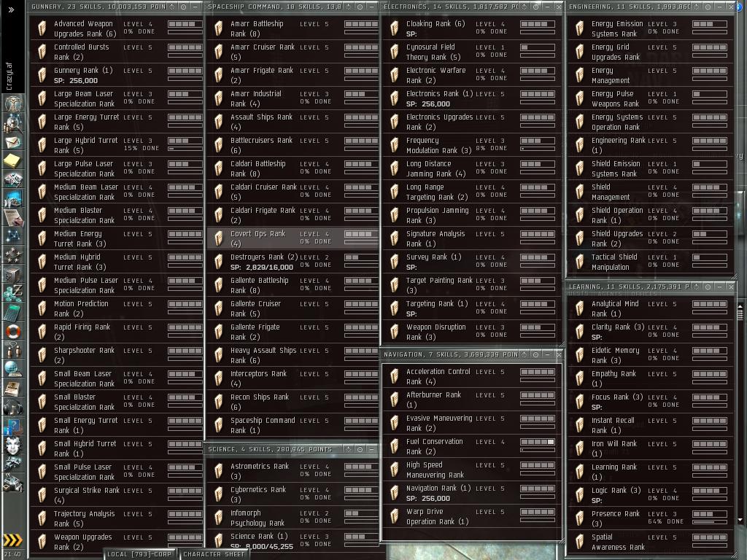Select the Destroyers Rank (2) skill row
The image size is (747, 560).
tap(293, 262)
